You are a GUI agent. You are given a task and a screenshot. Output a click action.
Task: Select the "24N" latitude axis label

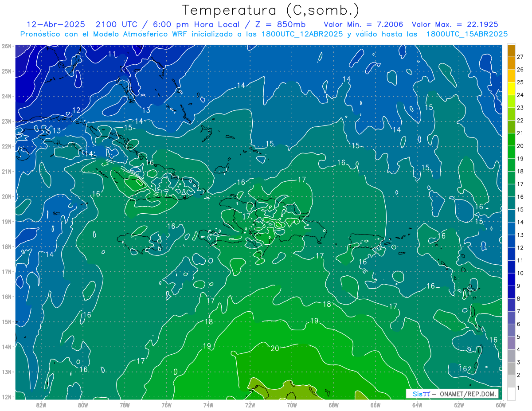tap(6, 96)
